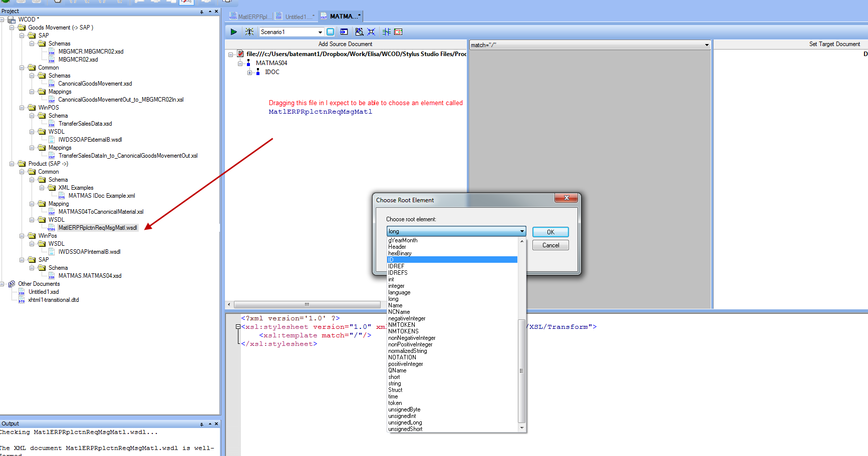Open the Scenario1 dropdown
The width and height of the screenshot is (868, 456).
(x=320, y=32)
